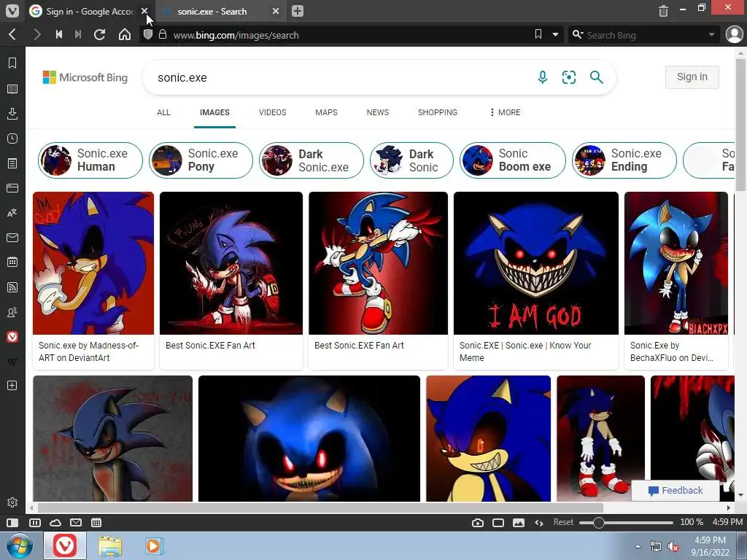The height and width of the screenshot is (560, 747).
Task: Open the Bookmarks side panel
Action: [x=12, y=63]
